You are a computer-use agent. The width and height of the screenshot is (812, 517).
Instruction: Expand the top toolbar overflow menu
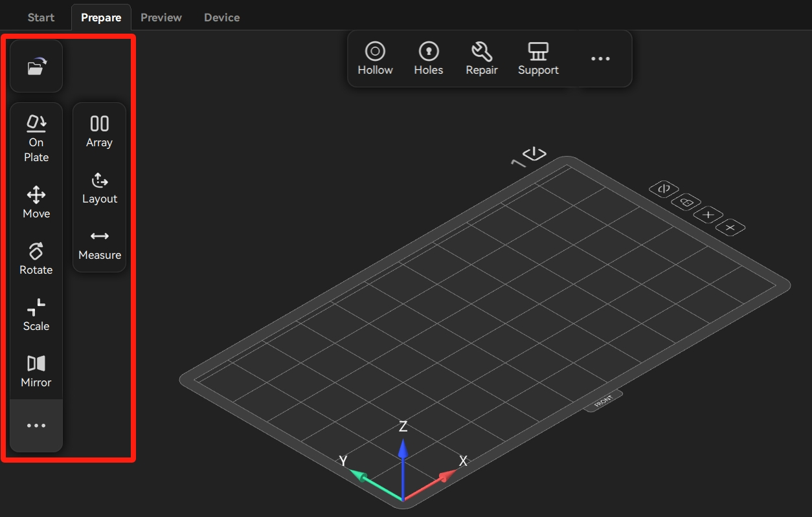coord(600,59)
